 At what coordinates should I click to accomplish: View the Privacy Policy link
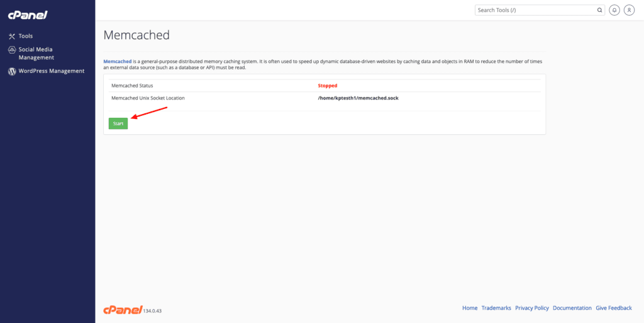532,308
